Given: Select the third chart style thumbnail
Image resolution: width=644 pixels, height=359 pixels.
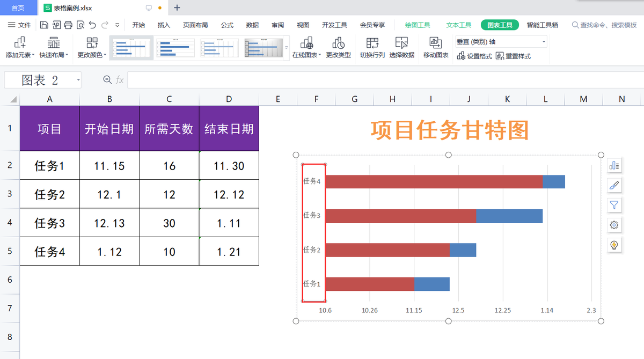Looking at the screenshot, I should (219, 47).
